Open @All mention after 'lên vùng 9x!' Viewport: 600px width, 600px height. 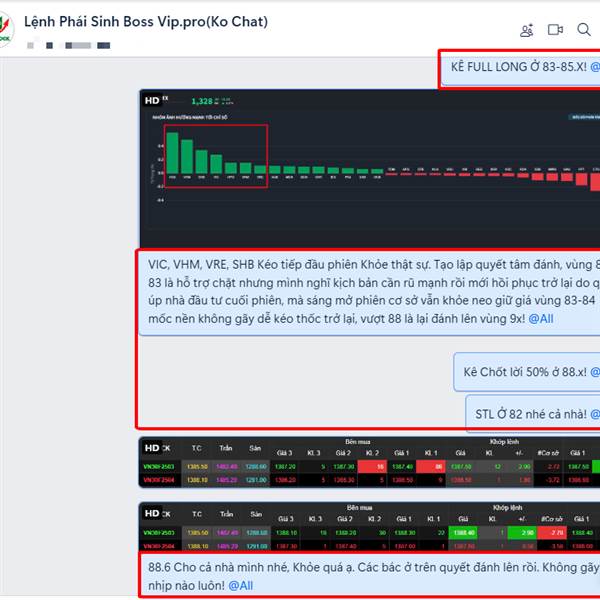pyautogui.click(x=541, y=319)
